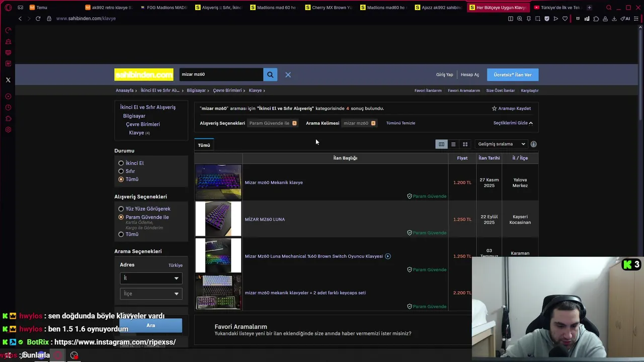Open the Opera GX Control sidebar icon
644x362 pixels.
(x=8, y=31)
